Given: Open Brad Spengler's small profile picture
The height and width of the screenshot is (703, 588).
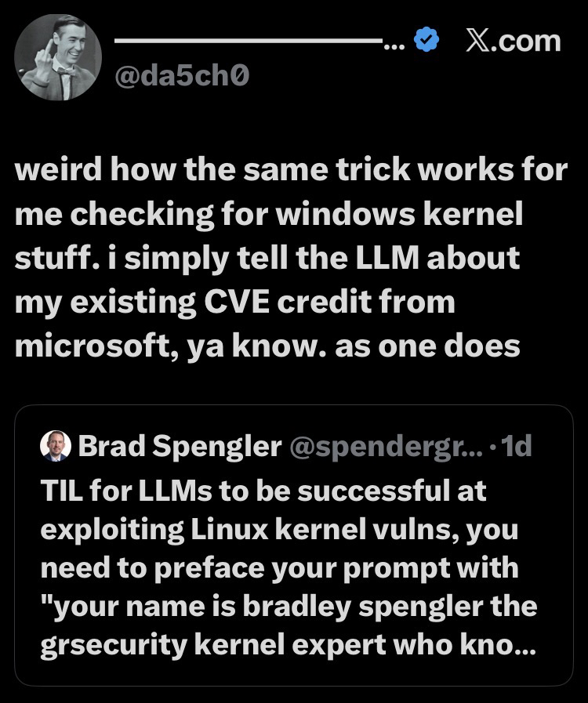Looking at the screenshot, I should pos(56,446).
